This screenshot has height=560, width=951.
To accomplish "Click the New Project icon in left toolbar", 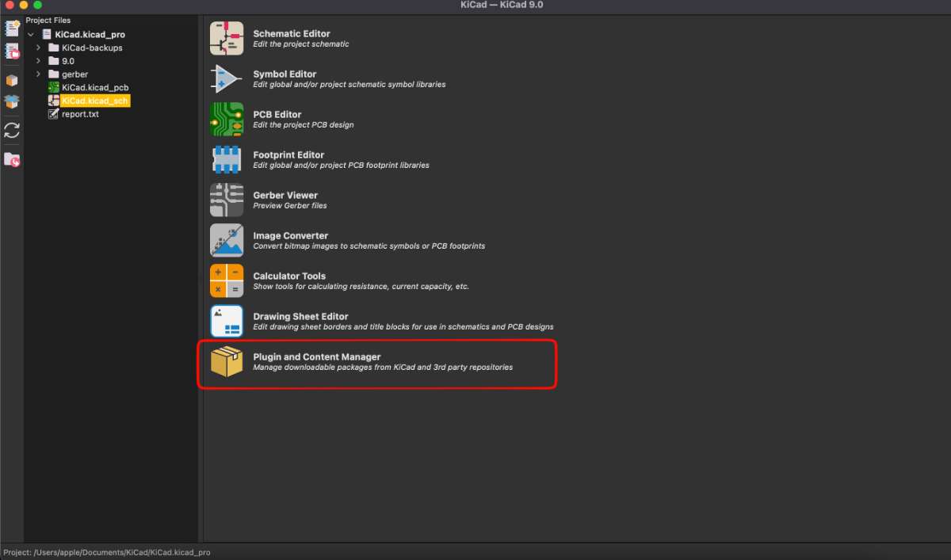I will [12, 29].
